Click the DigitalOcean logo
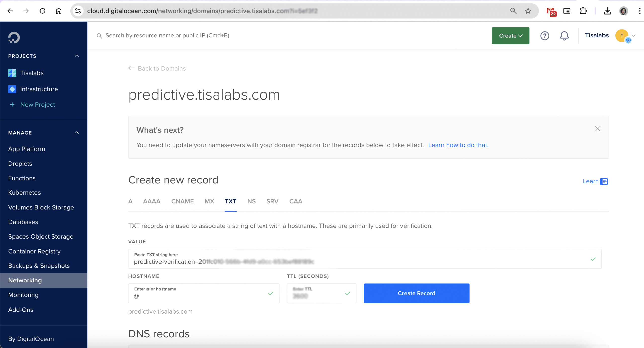Image resolution: width=644 pixels, height=348 pixels. pos(14,38)
